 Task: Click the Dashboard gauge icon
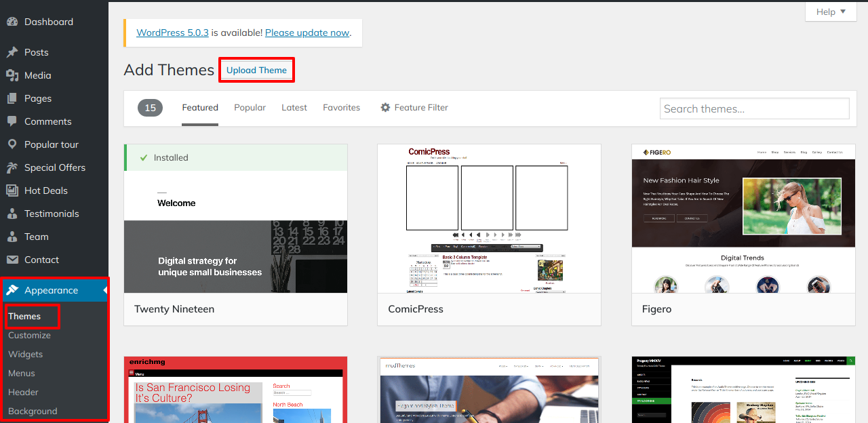point(12,22)
